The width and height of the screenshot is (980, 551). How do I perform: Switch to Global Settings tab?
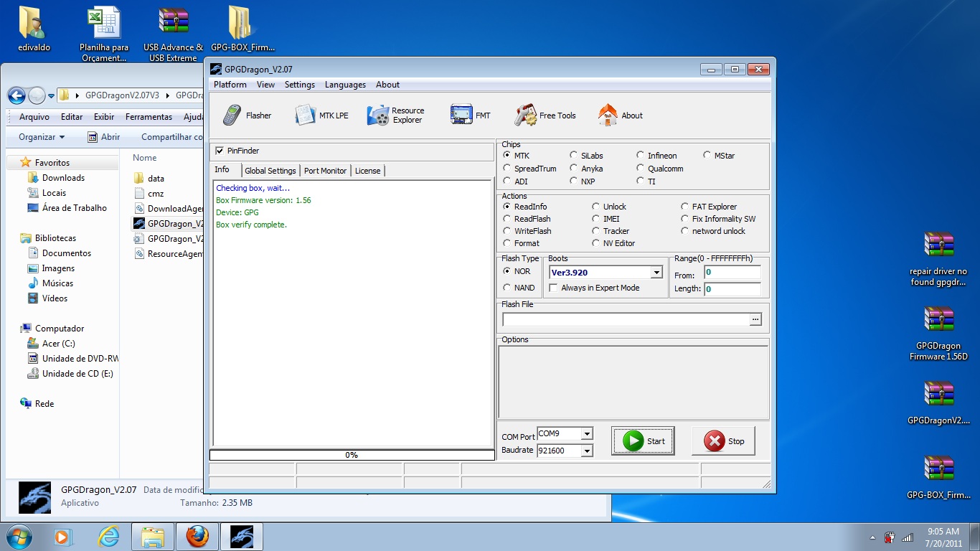tap(270, 171)
